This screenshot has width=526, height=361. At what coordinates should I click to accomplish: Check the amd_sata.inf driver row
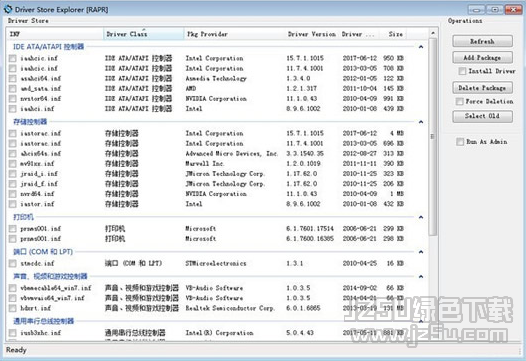[12, 89]
